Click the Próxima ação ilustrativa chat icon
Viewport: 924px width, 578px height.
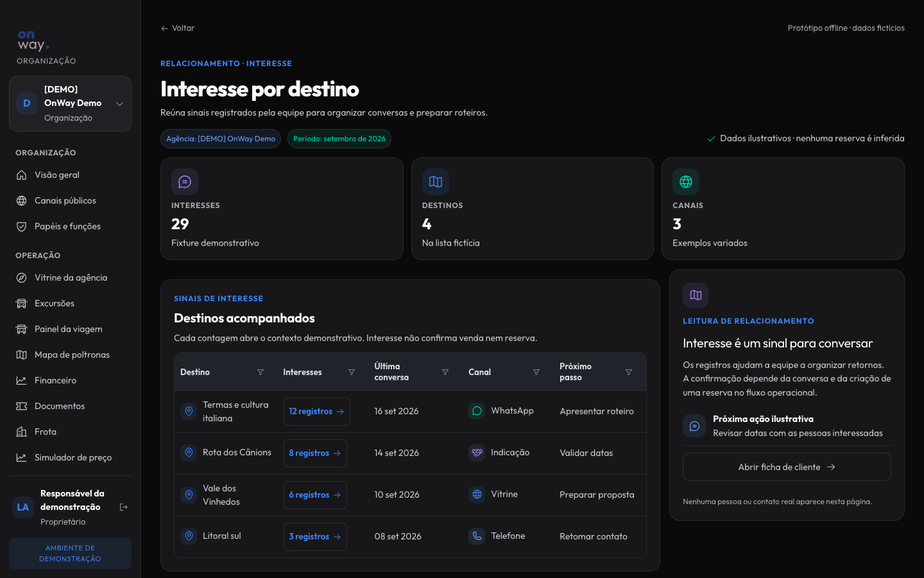[694, 426]
